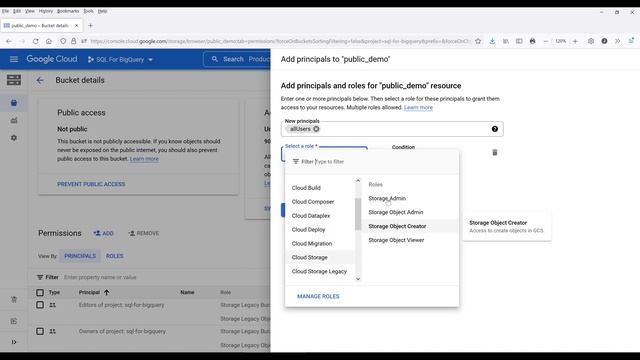Click the MANAGE ROLES button

pos(318,296)
